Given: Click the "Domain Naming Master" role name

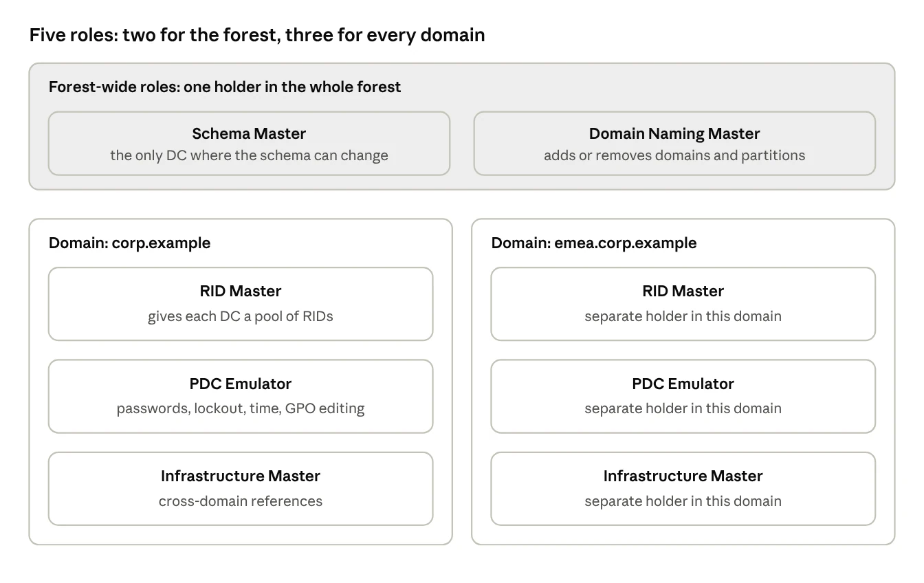Looking at the screenshot, I should [x=674, y=133].
